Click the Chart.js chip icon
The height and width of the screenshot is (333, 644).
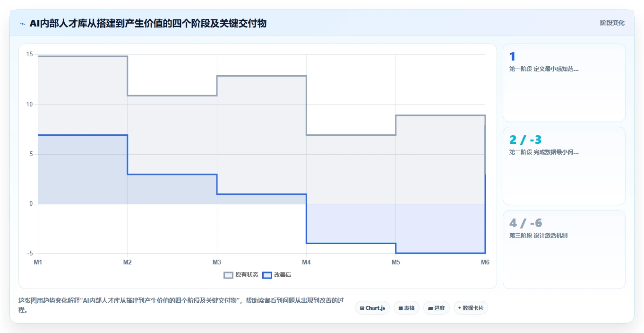click(362, 308)
